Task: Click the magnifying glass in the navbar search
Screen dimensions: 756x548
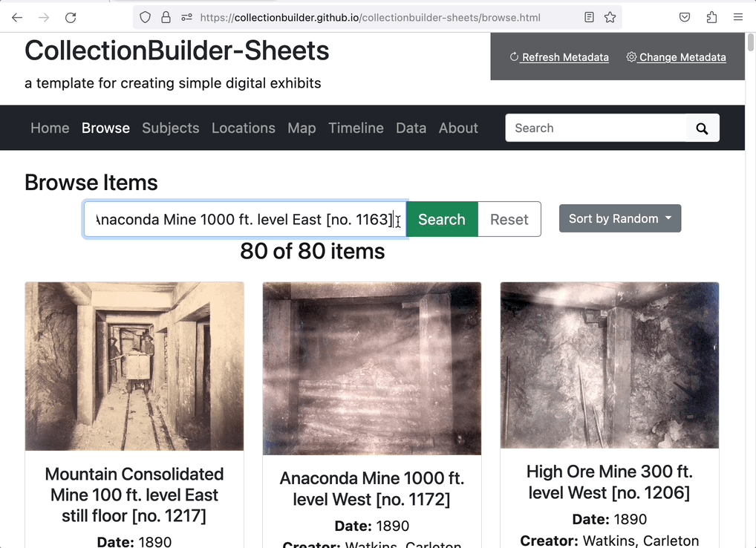Action: (702, 128)
